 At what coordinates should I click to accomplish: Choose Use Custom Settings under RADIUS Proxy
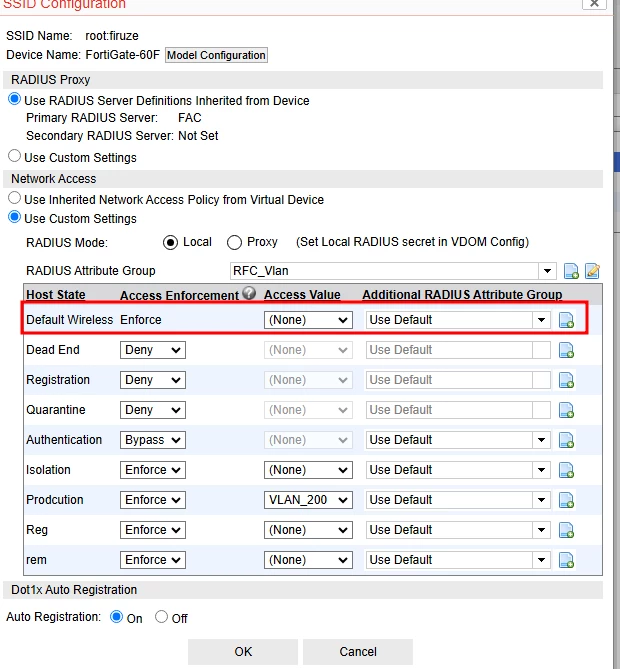[15, 156]
